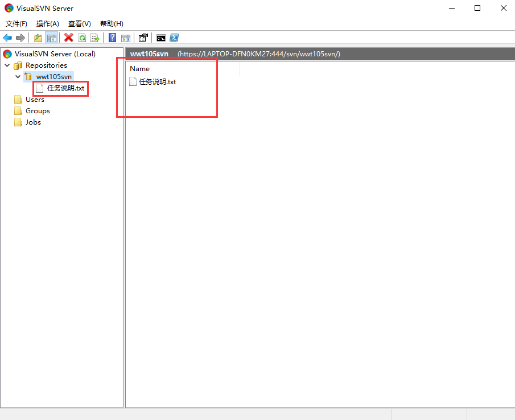Open Help via blue question mark icon
Screen dimensions: 515x420
[x=113, y=38]
